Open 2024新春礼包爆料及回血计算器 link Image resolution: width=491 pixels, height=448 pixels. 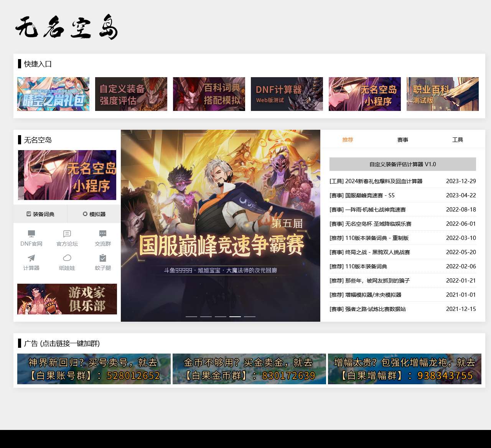click(376, 181)
